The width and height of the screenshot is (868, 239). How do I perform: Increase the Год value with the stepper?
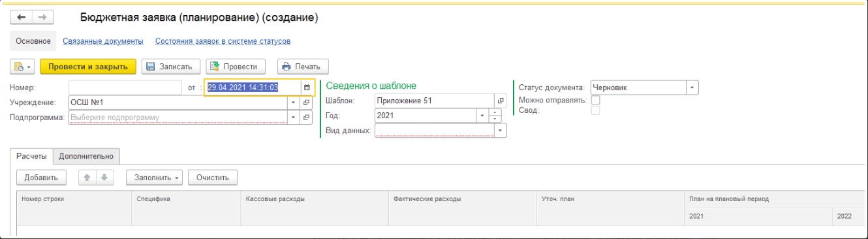[x=495, y=112]
